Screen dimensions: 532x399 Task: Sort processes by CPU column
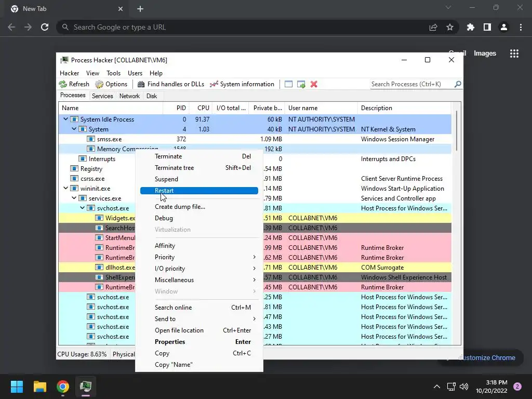(201, 108)
